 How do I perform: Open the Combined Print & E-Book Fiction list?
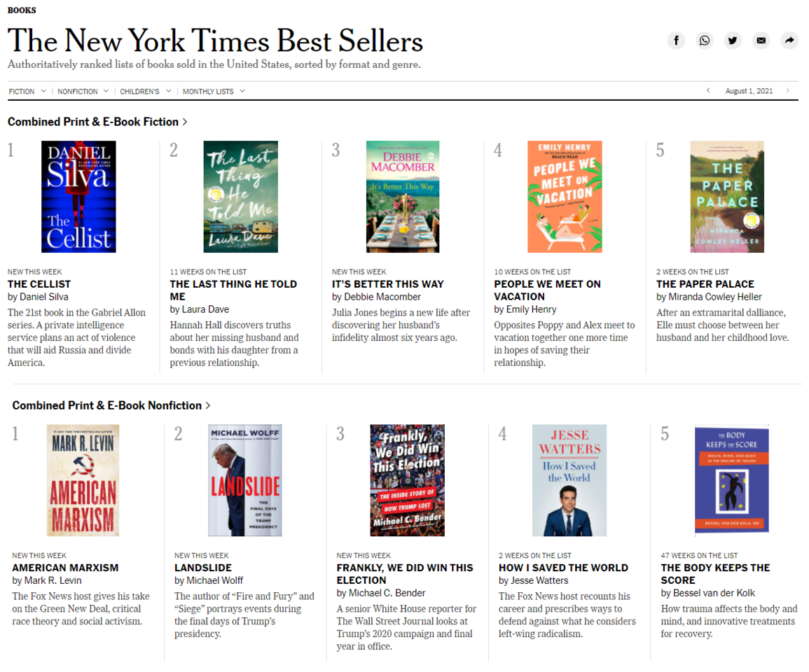pos(96,121)
